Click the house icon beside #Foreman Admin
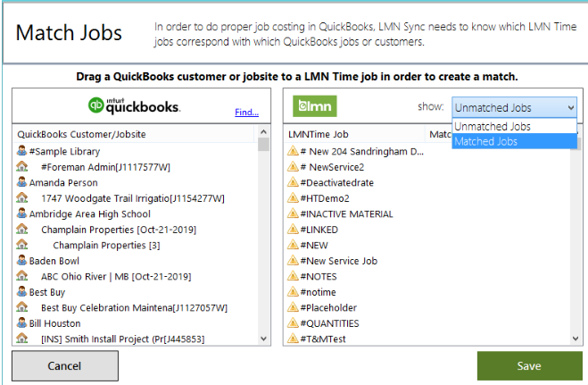588x385 pixels. coord(22,166)
